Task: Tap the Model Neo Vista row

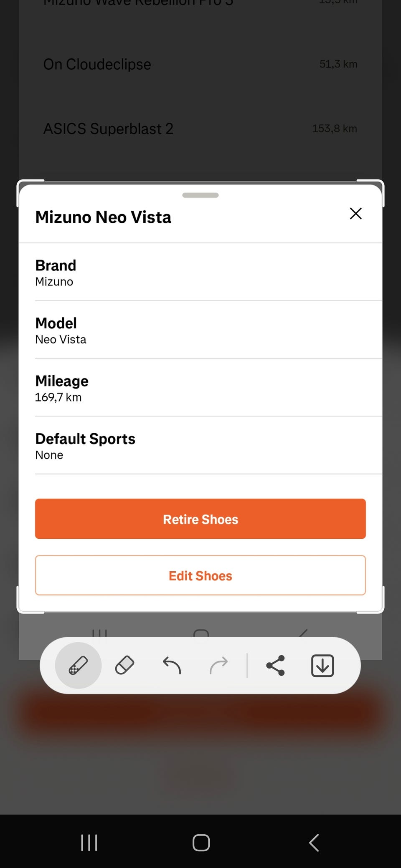Action: tap(200, 331)
